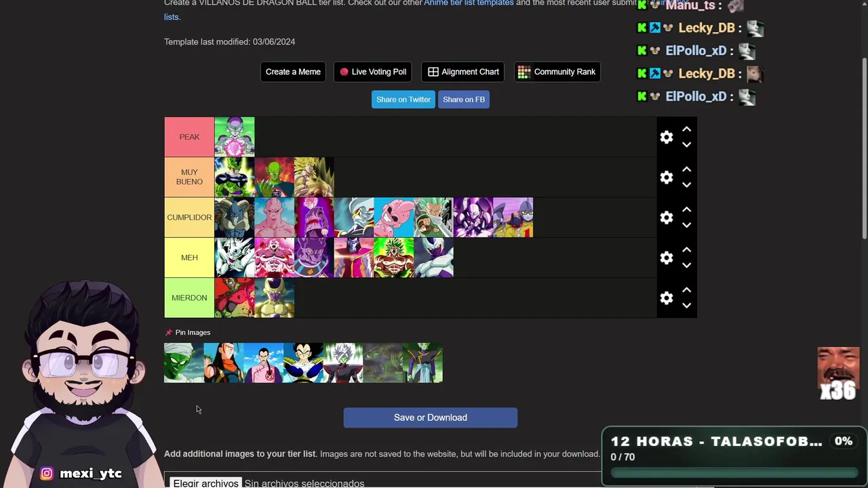This screenshot has width=868, height=488.
Task: Move PEAK row down with arrow
Action: tap(686, 144)
